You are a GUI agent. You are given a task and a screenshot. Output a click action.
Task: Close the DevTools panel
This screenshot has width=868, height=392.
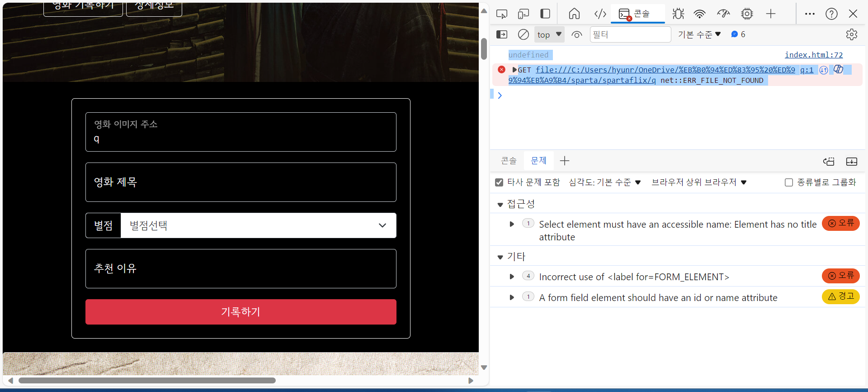pyautogui.click(x=853, y=14)
